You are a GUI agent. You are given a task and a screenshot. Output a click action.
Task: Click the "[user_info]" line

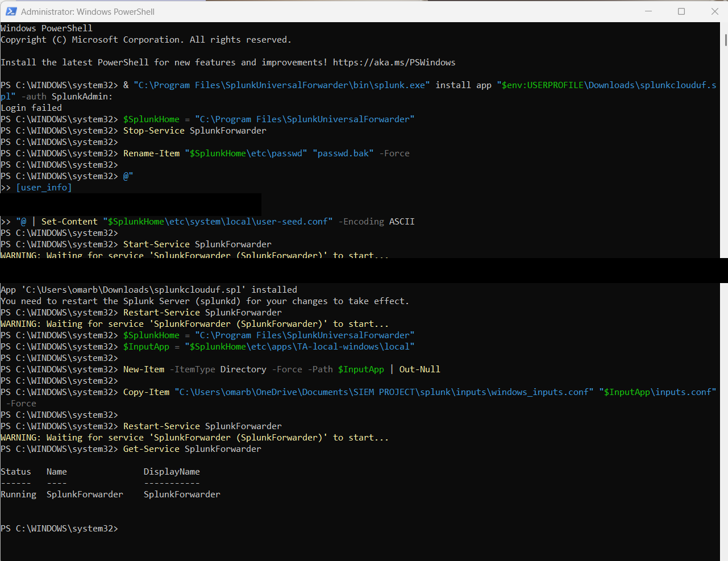point(44,188)
